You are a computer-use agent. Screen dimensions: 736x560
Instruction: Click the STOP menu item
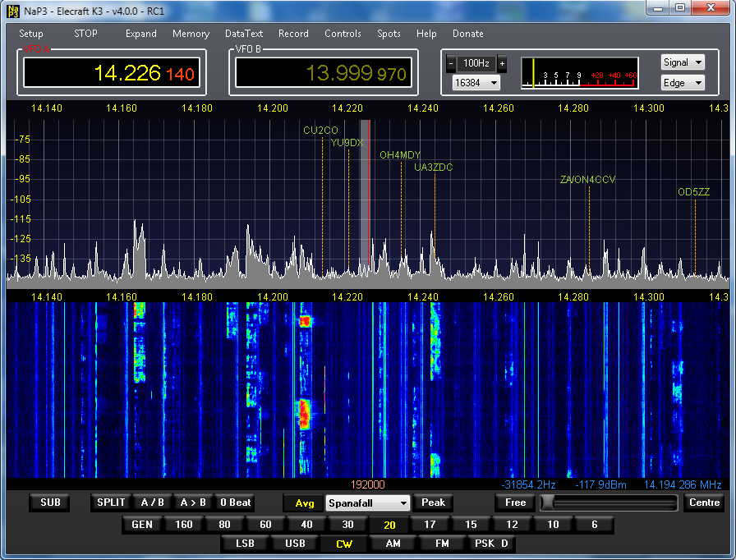pyautogui.click(x=85, y=34)
